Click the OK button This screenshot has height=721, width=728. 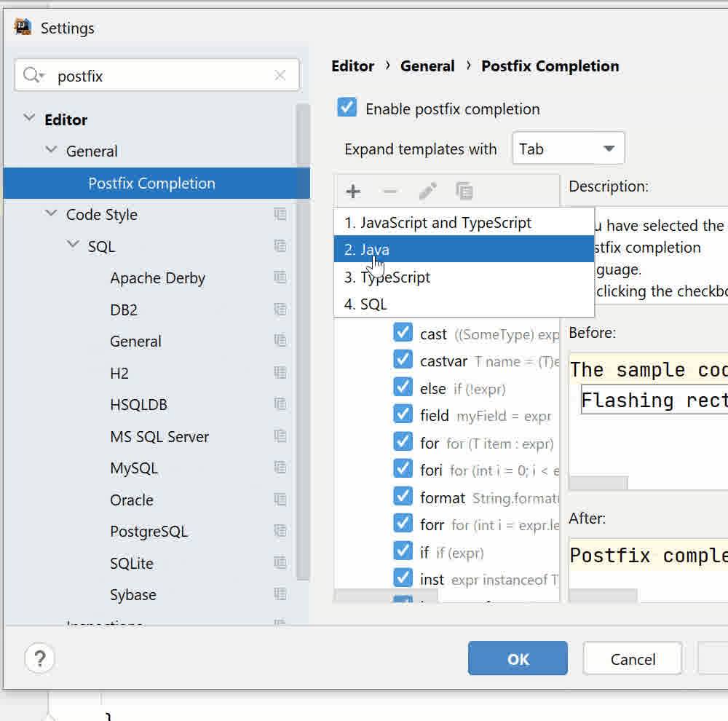(518, 658)
